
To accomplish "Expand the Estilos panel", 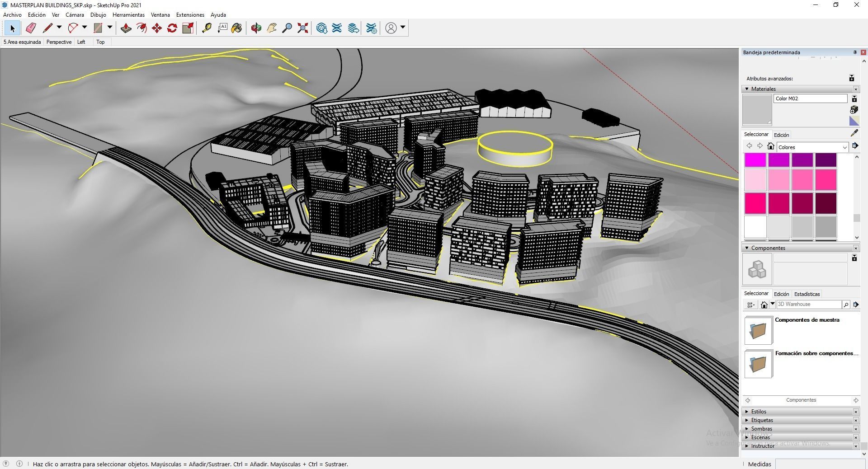I will 747,412.
